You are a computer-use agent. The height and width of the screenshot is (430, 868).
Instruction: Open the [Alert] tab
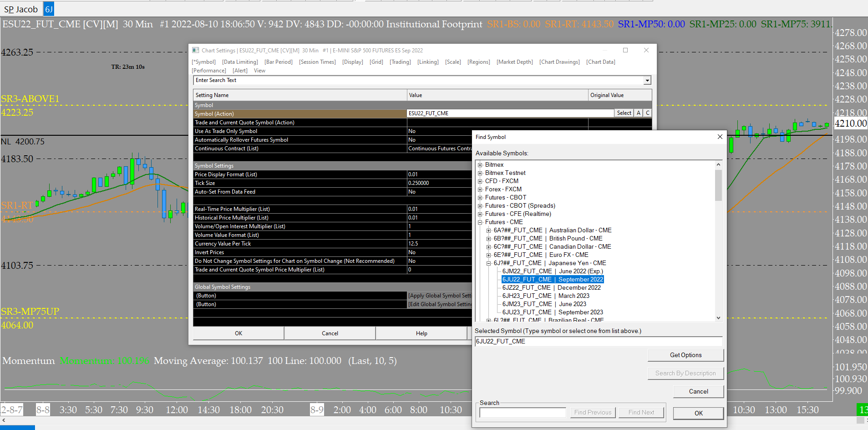click(240, 71)
